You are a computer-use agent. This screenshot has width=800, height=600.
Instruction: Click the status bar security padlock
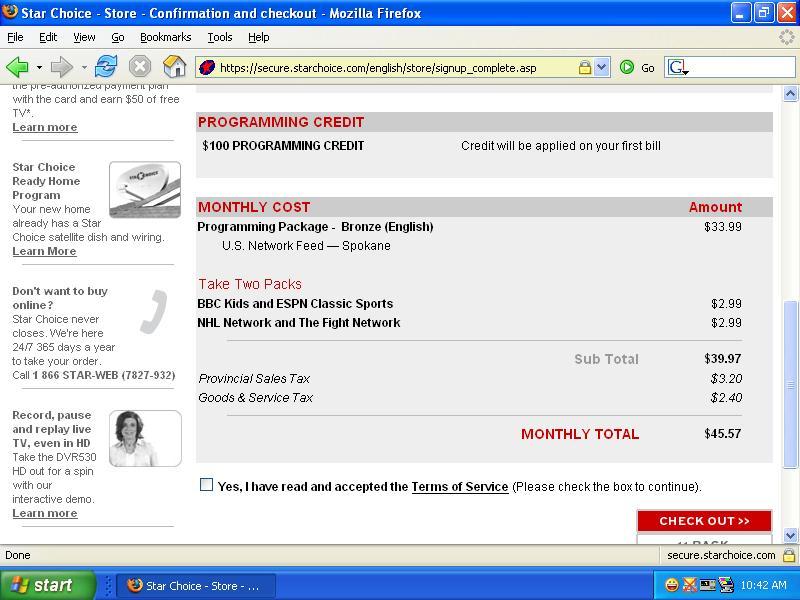(789, 555)
